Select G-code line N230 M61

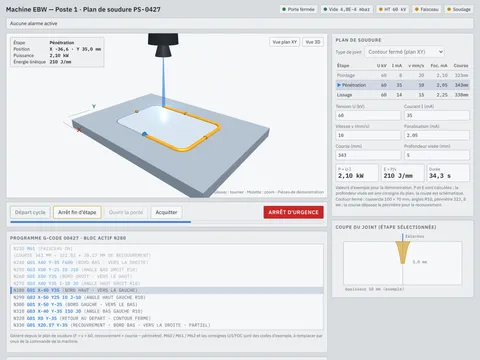point(167,249)
